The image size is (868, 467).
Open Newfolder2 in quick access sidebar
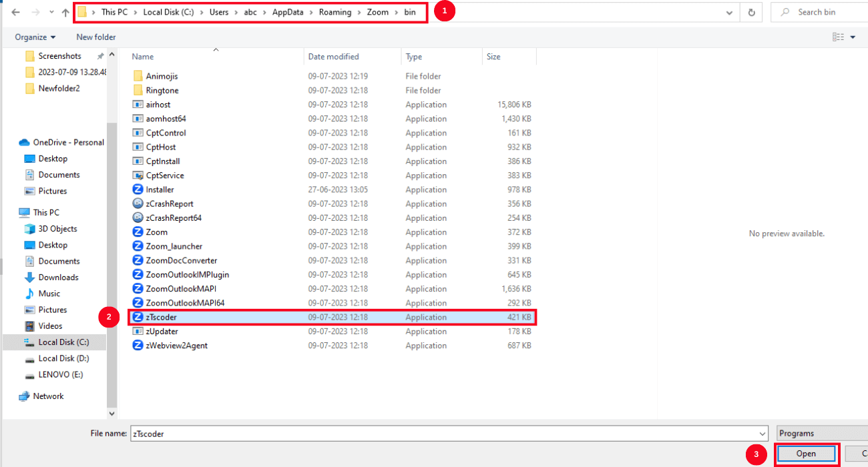[x=59, y=88]
